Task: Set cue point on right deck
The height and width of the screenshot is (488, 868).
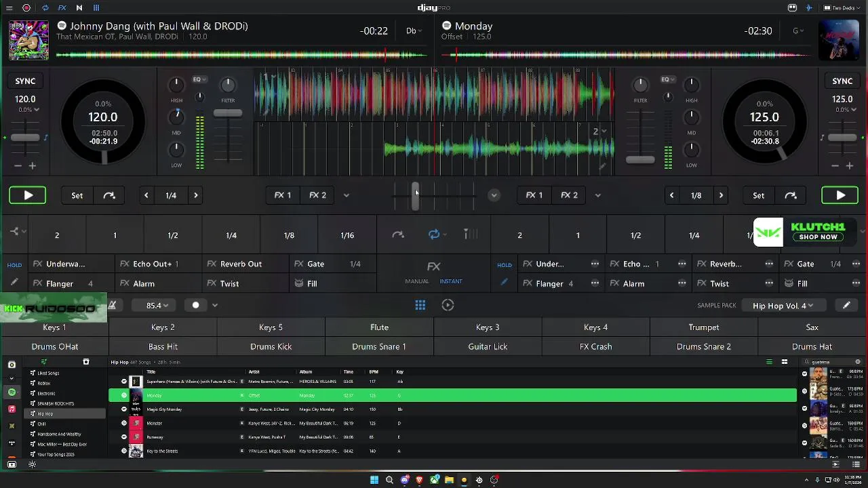Action: click(758, 195)
